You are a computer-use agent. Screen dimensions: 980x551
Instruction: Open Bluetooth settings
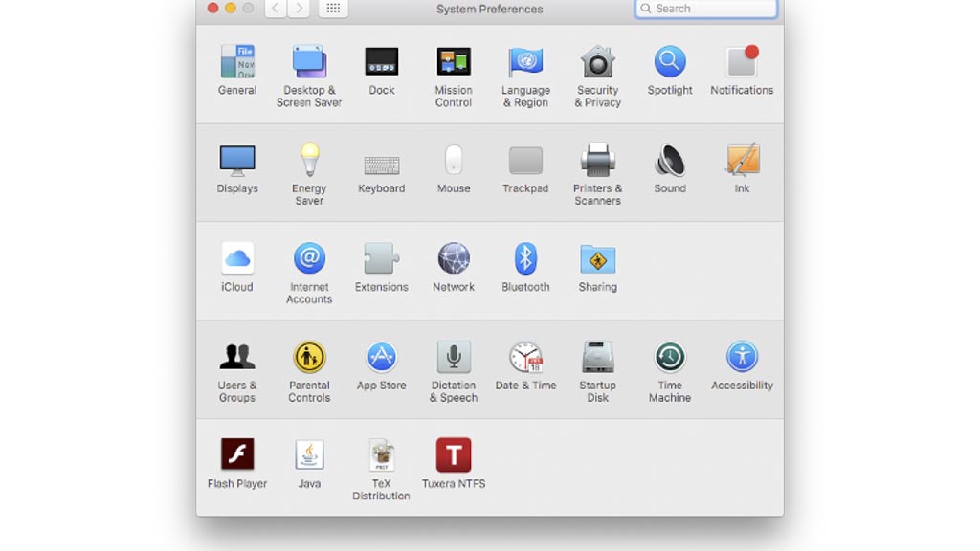[x=525, y=258]
